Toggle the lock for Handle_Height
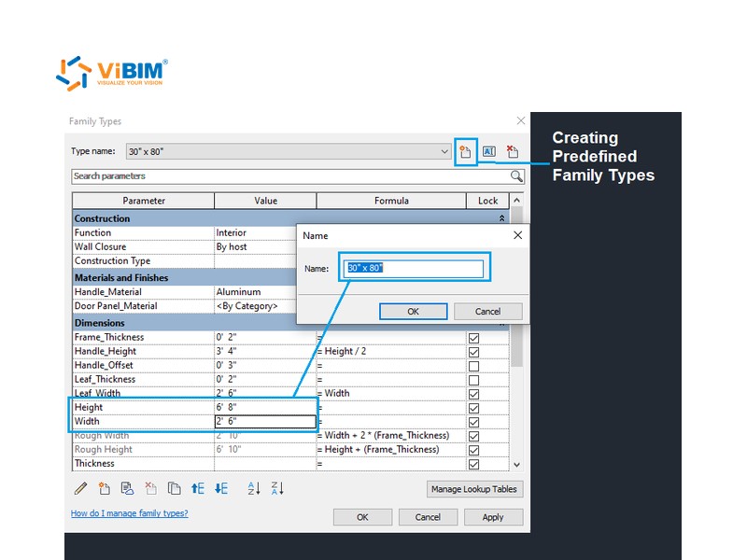 [x=473, y=352]
